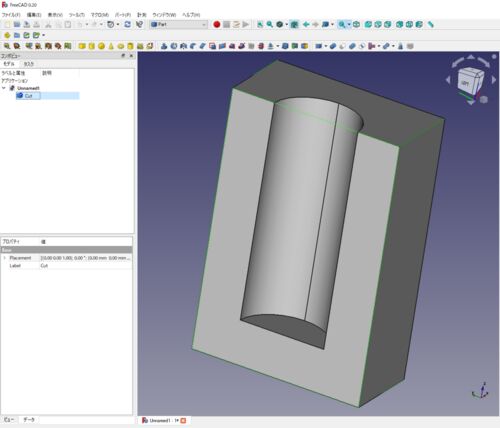Switch to the タスク (Tasks) tab

pos(29,64)
